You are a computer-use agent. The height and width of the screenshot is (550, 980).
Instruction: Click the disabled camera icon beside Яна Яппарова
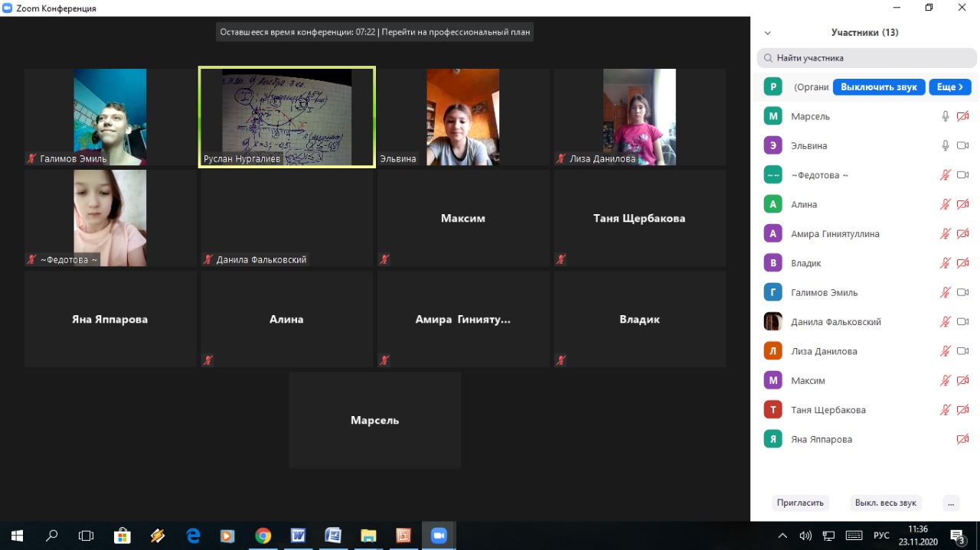tap(963, 439)
